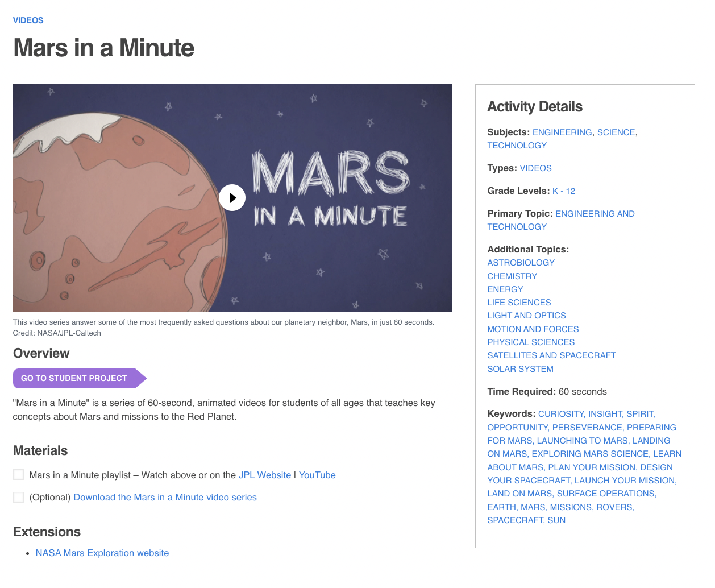This screenshot has height=588, width=715.
Task: Open the ENGINEERING AND TECHNOLOGY primary topic
Action: [x=595, y=213]
